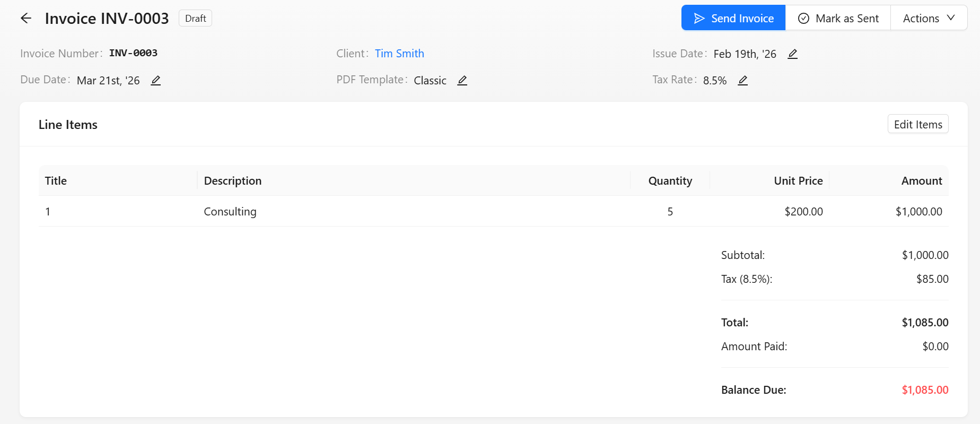Click the Title column header
Image resolution: width=980 pixels, height=424 pixels.
coord(56,181)
